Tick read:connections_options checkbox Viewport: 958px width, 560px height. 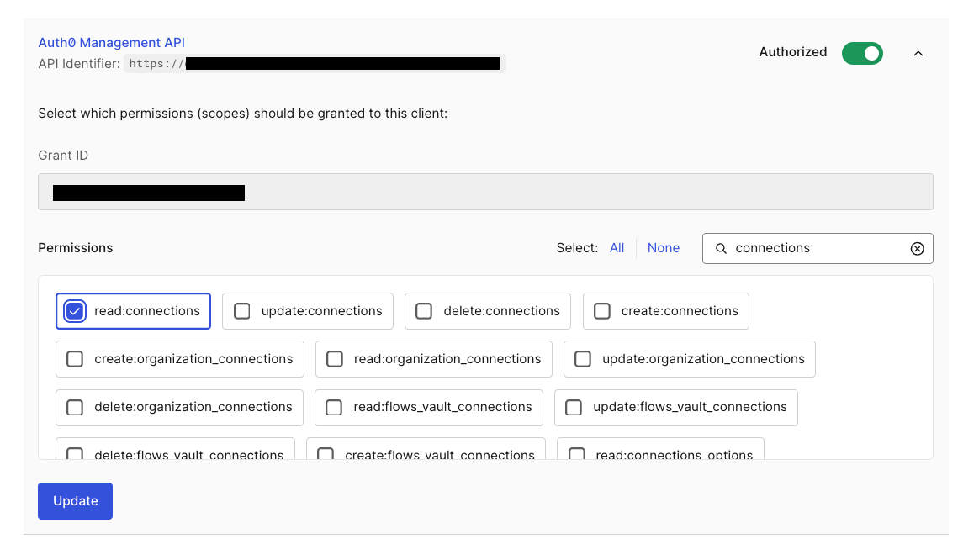click(576, 454)
